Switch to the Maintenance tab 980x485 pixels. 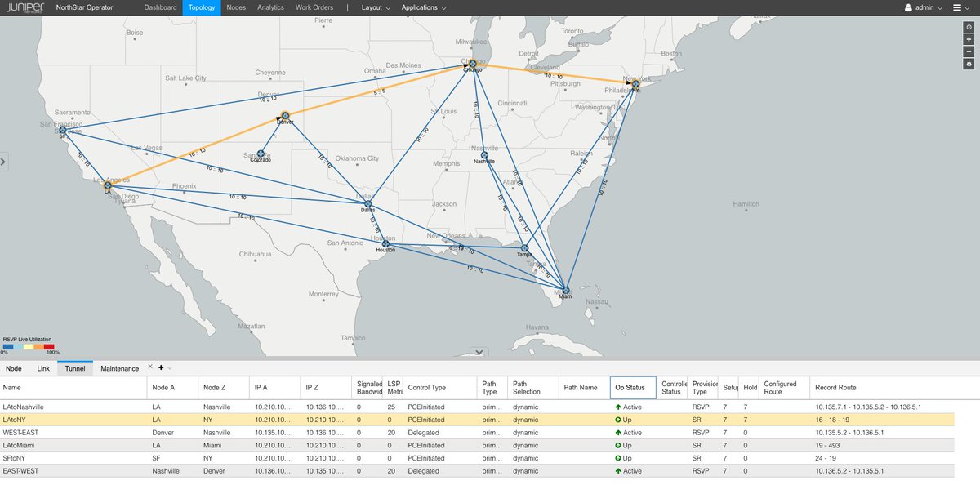[119, 368]
